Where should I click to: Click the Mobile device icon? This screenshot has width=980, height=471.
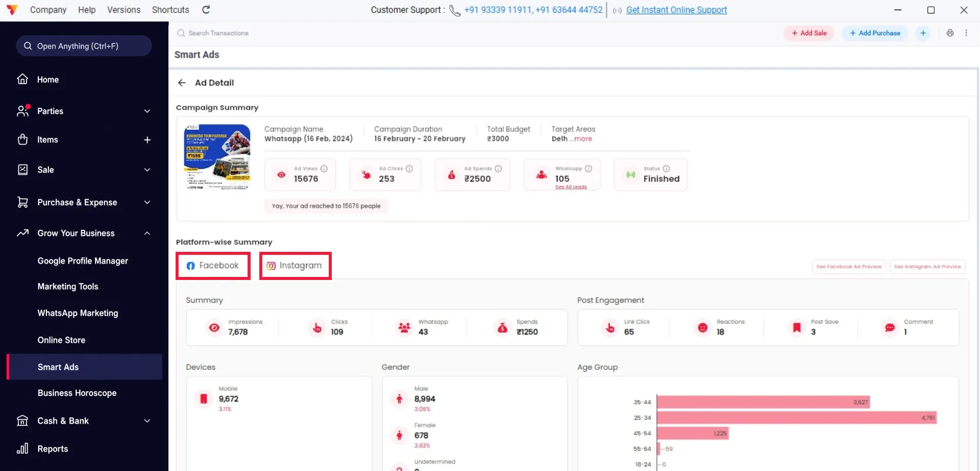pyautogui.click(x=204, y=398)
